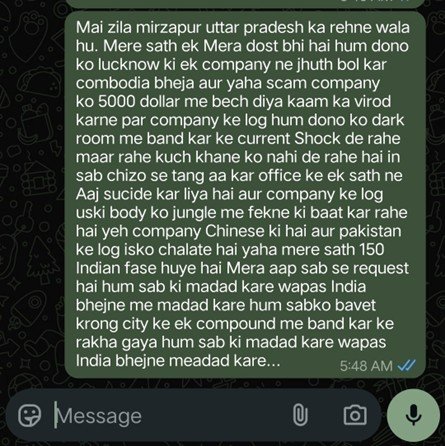Tap the doodle wallpaper left of the bubble
This screenshot has width=445, height=446.
(32, 200)
